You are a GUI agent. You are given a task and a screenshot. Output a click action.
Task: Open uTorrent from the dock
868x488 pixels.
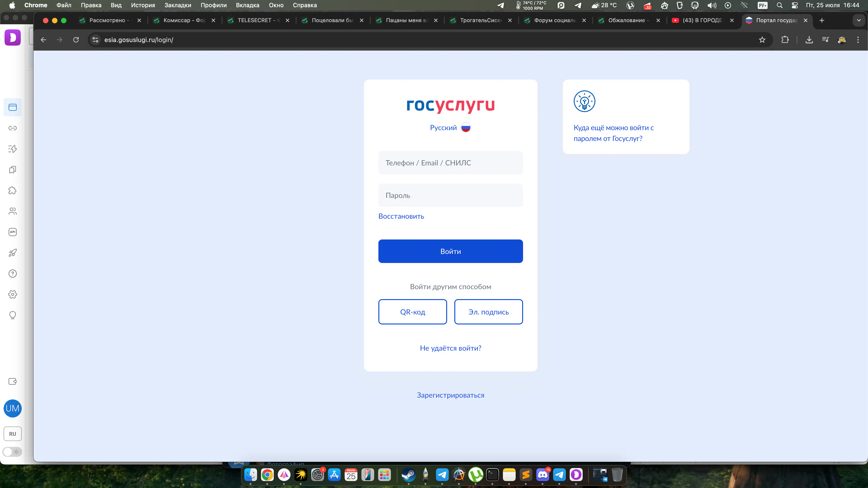(x=476, y=475)
